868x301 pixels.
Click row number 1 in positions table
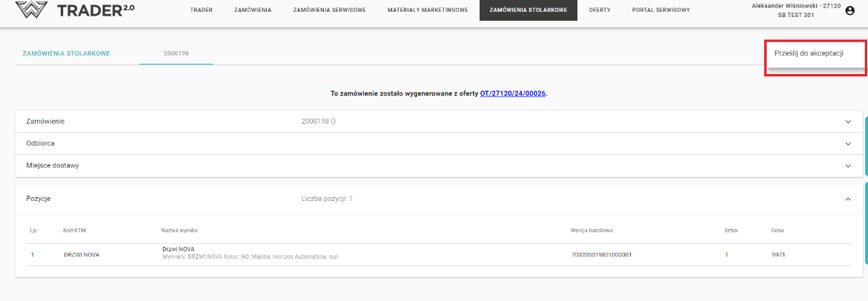click(x=33, y=255)
